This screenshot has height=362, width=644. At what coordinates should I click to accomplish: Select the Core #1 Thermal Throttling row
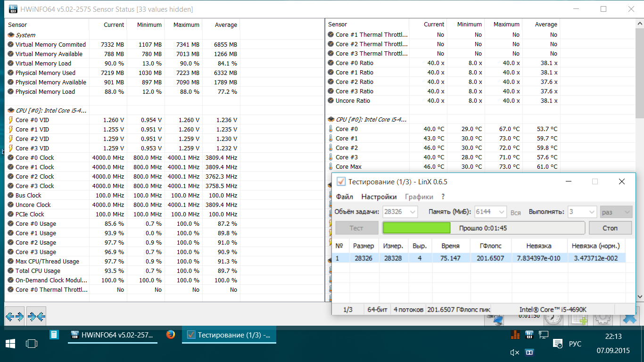click(443, 34)
